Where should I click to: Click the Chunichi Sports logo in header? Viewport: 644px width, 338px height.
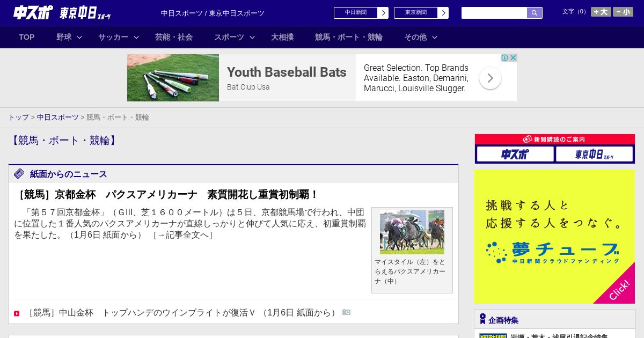pos(33,12)
